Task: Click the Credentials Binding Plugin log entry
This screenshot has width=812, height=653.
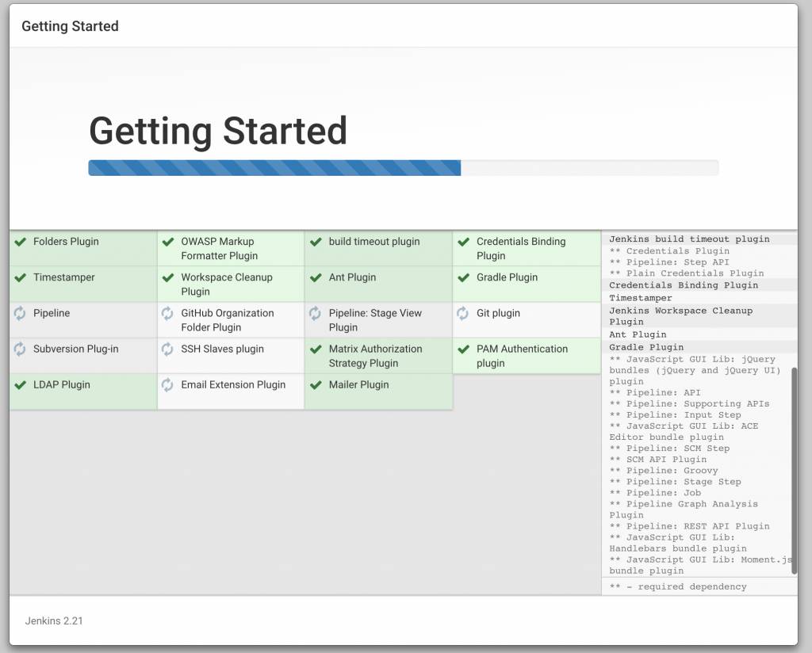Action: coord(683,285)
